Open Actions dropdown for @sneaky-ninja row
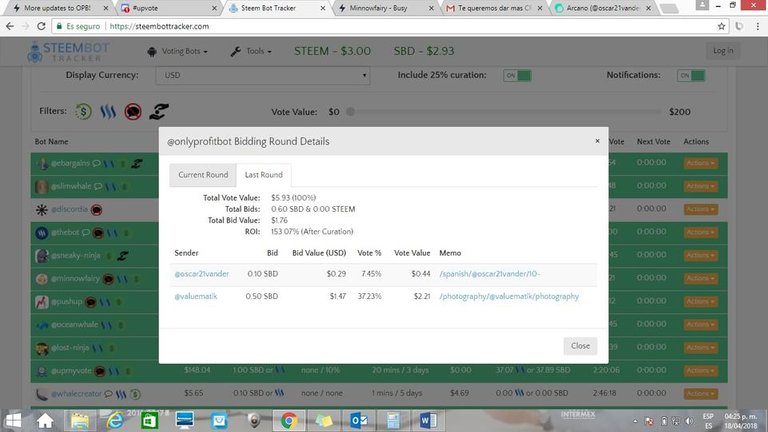768x432 pixels. pyautogui.click(x=700, y=255)
